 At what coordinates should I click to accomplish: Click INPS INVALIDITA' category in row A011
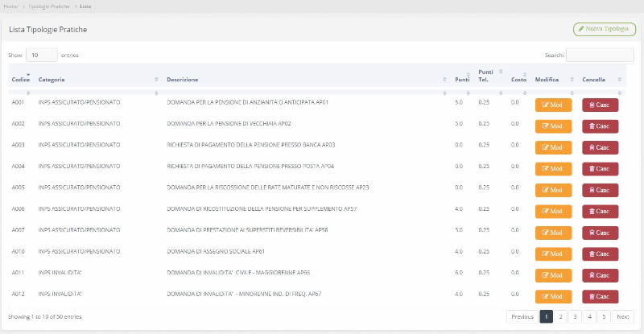pyautogui.click(x=60, y=273)
